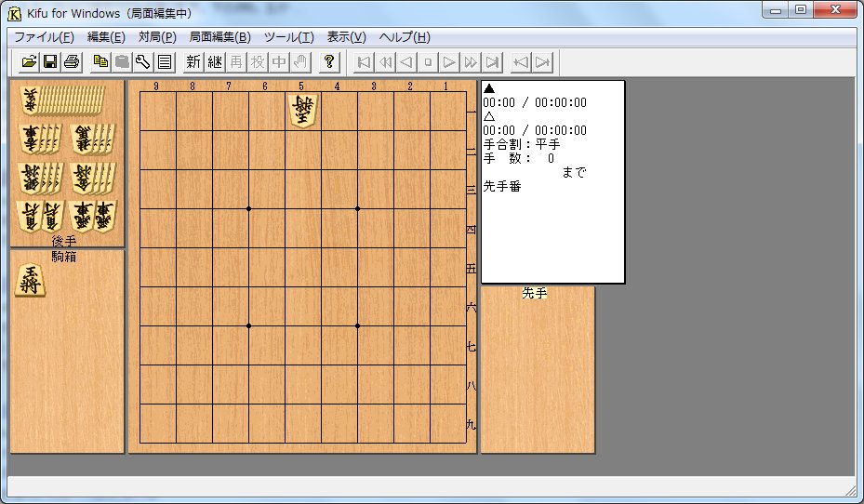Click the 継 (continue game) toolbar button
Screen dimensions: 864x504
point(215,62)
